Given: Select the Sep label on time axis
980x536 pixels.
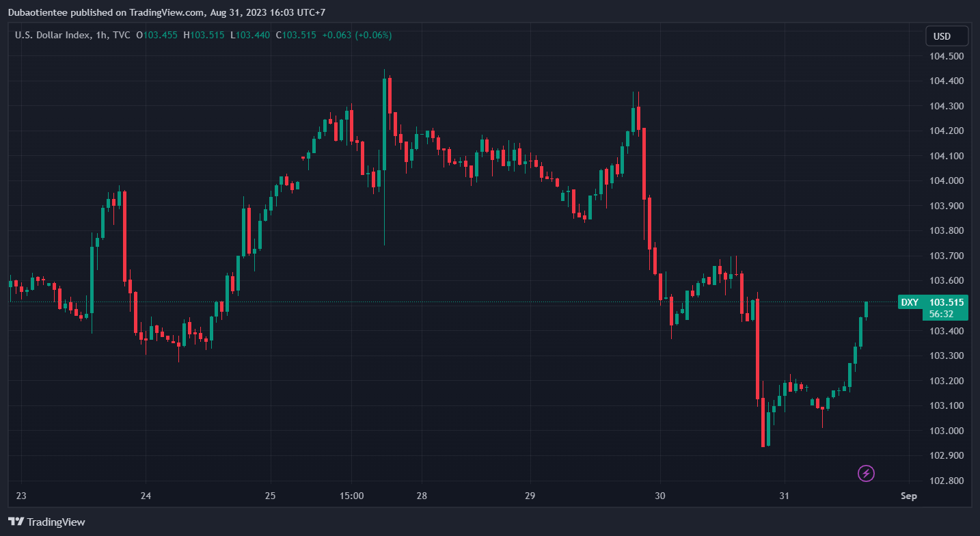Looking at the screenshot, I should pos(908,496).
